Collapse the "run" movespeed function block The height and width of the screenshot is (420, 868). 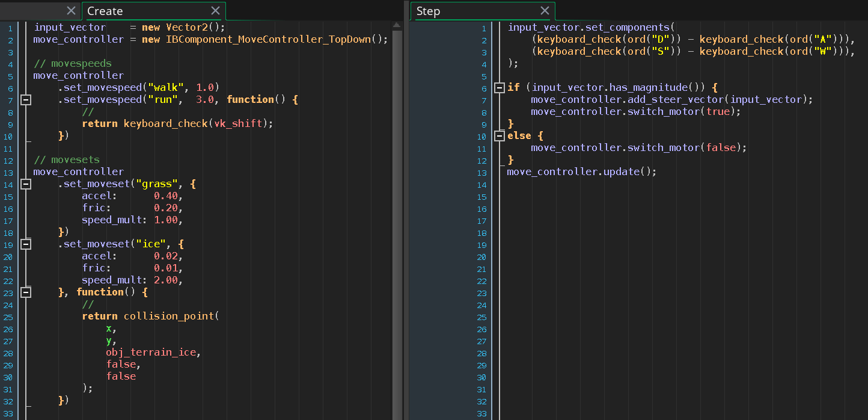(25, 99)
